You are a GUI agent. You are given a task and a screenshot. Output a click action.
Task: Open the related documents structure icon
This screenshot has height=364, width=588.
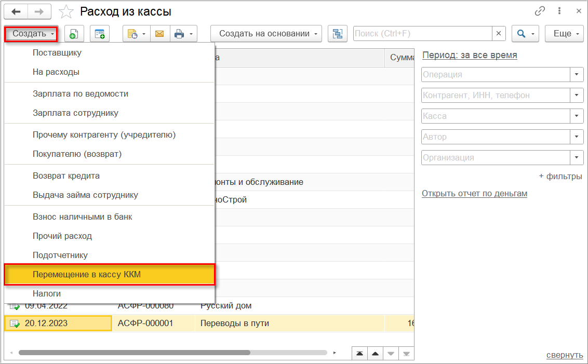tap(338, 34)
